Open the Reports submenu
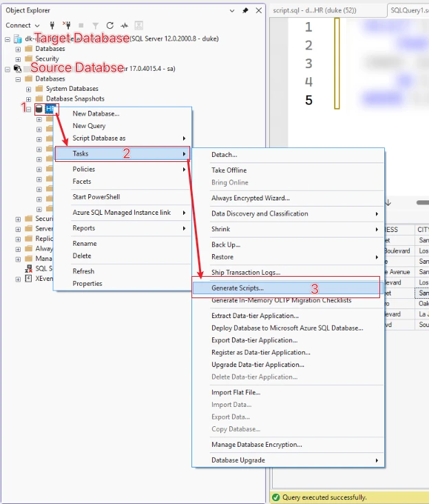 [x=122, y=228]
